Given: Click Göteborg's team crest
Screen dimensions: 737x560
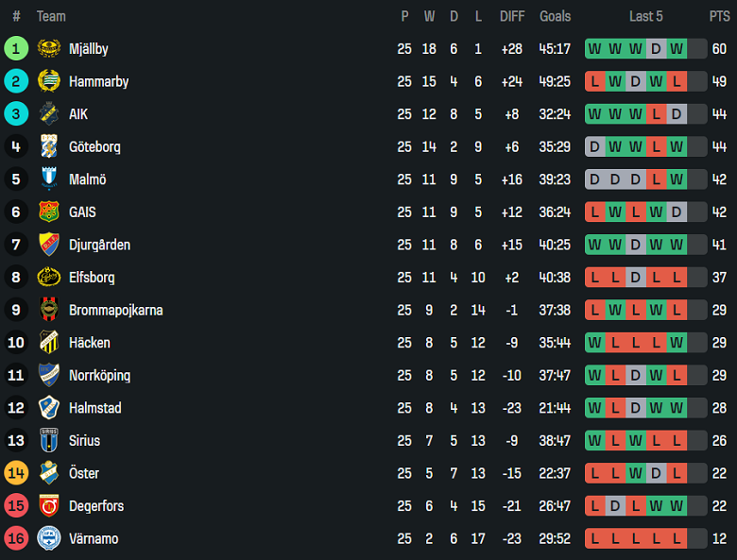Looking at the screenshot, I should point(48,146).
